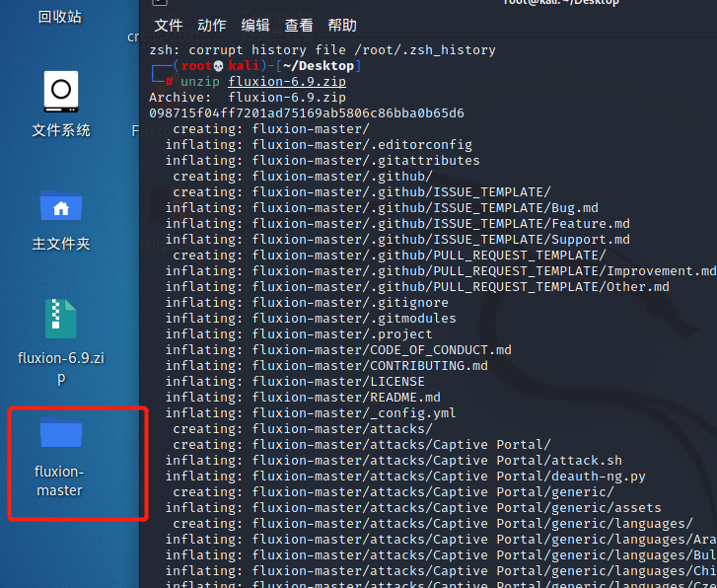Click the CODE_OF_CONDUCT.md output line
Screen dimensions: 717x588
338,350
